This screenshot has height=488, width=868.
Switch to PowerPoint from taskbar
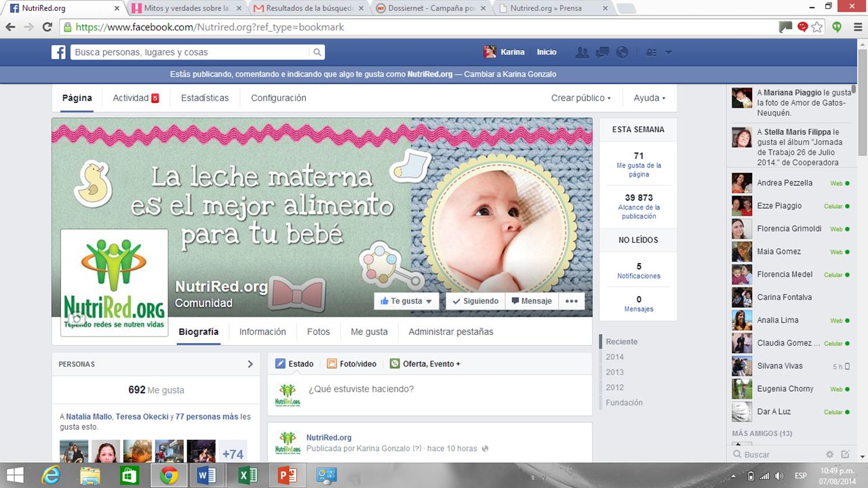click(x=288, y=476)
